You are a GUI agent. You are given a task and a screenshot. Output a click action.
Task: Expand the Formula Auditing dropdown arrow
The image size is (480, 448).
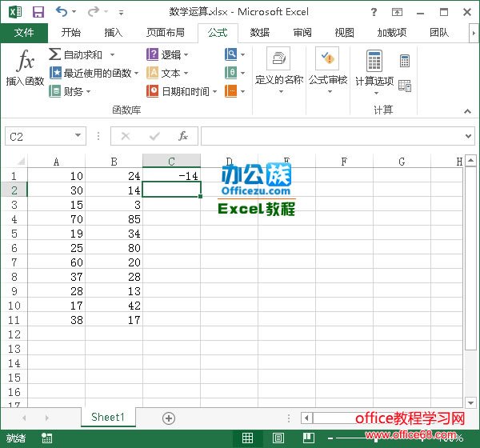tap(330, 91)
